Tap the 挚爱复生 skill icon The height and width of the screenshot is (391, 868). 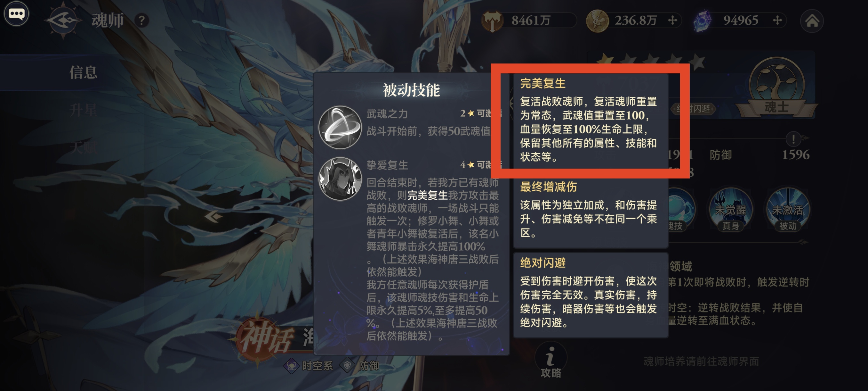pyautogui.click(x=340, y=179)
